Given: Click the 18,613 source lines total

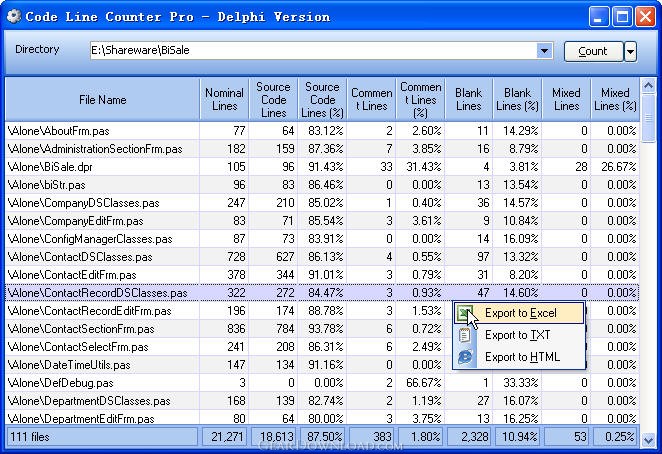Looking at the screenshot, I should coord(274,437).
